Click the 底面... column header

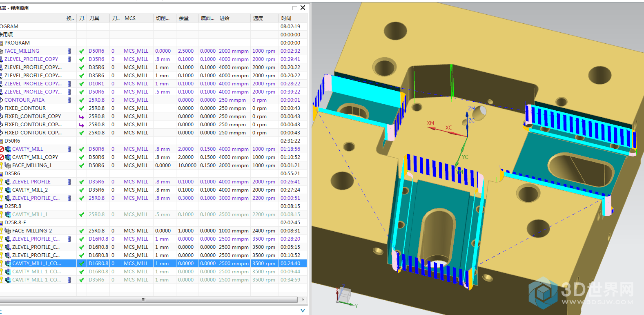(x=208, y=18)
